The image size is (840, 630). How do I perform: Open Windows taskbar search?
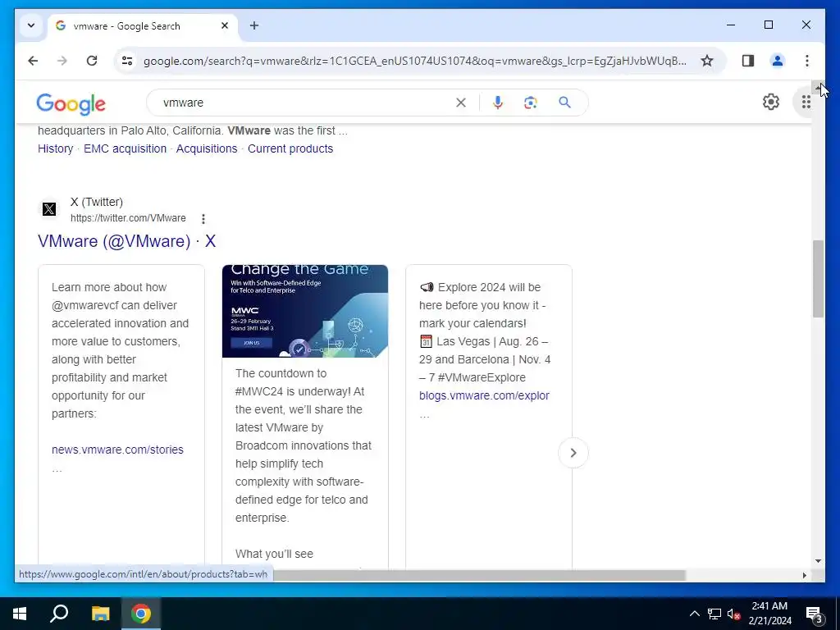point(59,614)
